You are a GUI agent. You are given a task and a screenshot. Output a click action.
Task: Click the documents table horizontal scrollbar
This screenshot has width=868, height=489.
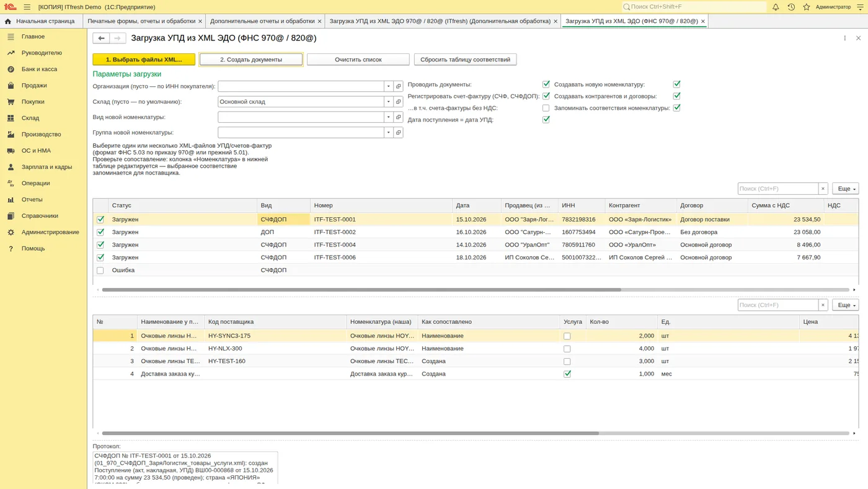[x=361, y=290]
